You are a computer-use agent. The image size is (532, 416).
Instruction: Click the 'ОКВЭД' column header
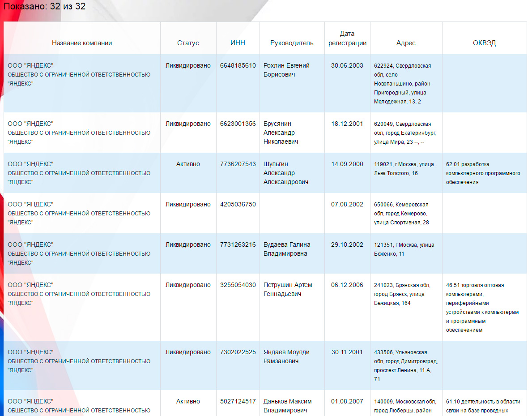click(x=484, y=43)
